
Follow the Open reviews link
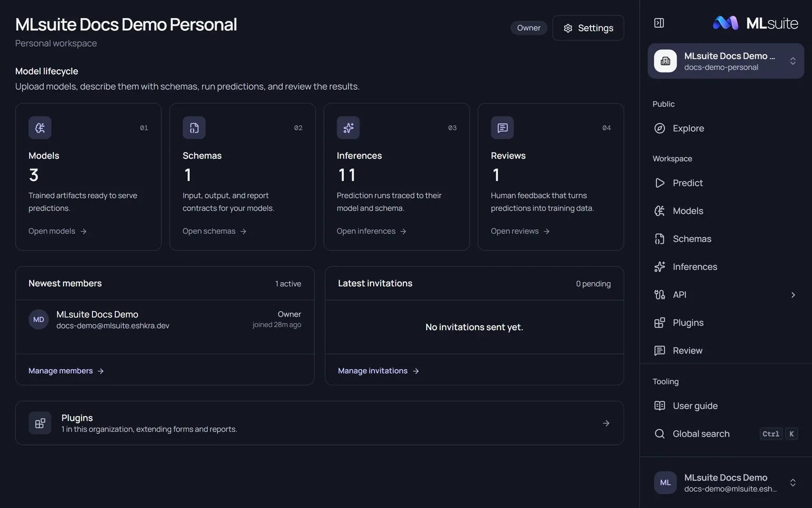[520, 231]
